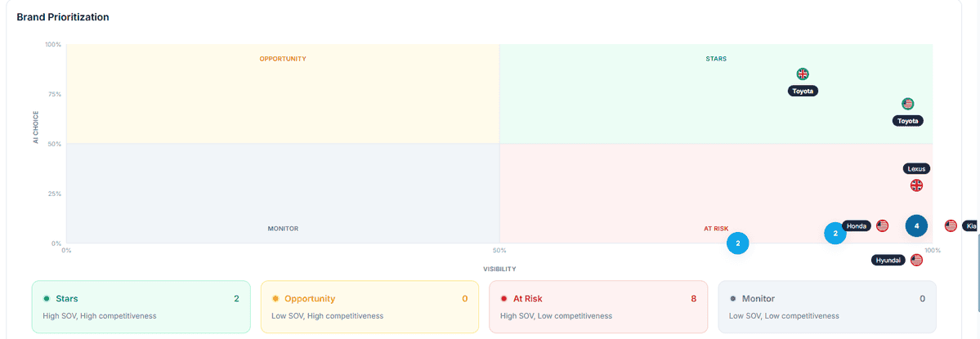
Task: Click the STARS quadrant heading
Action: click(716, 59)
